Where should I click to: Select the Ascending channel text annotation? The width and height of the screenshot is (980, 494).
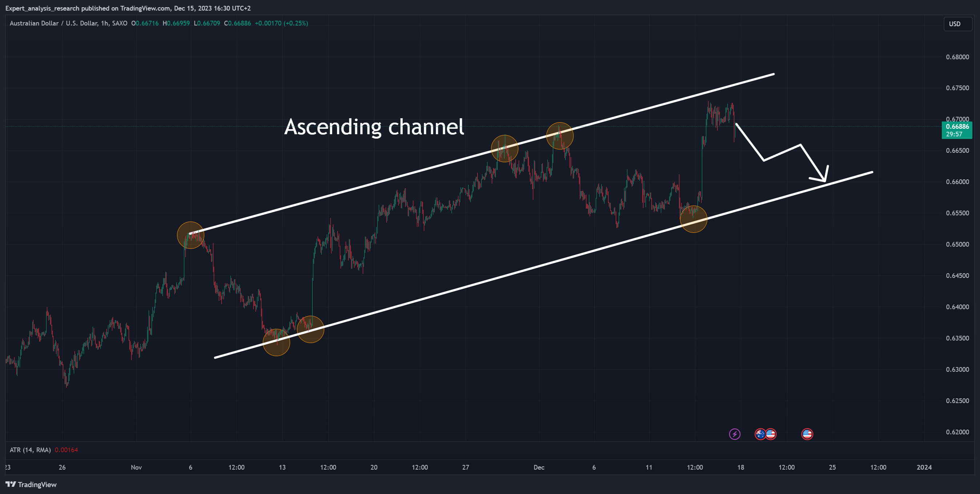coord(374,126)
